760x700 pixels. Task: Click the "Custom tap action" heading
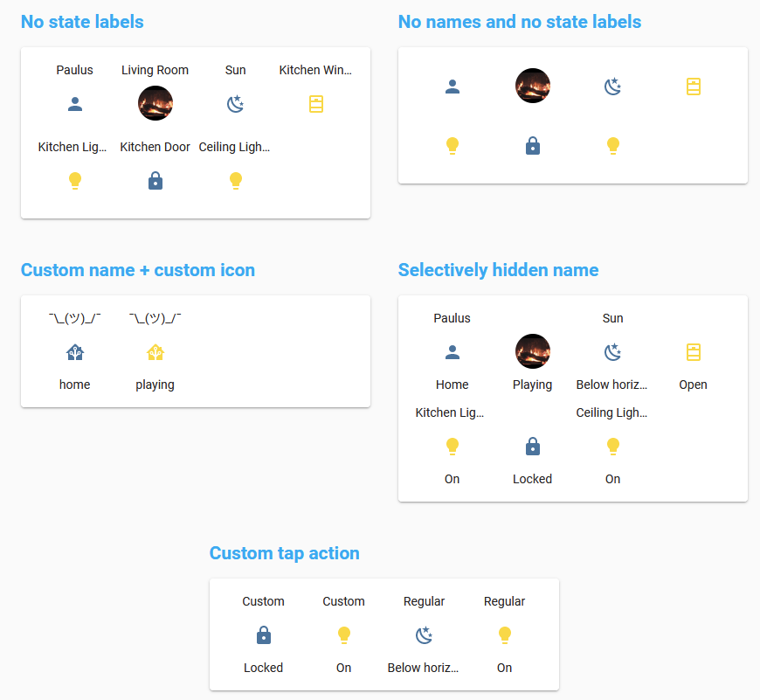pos(285,553)
